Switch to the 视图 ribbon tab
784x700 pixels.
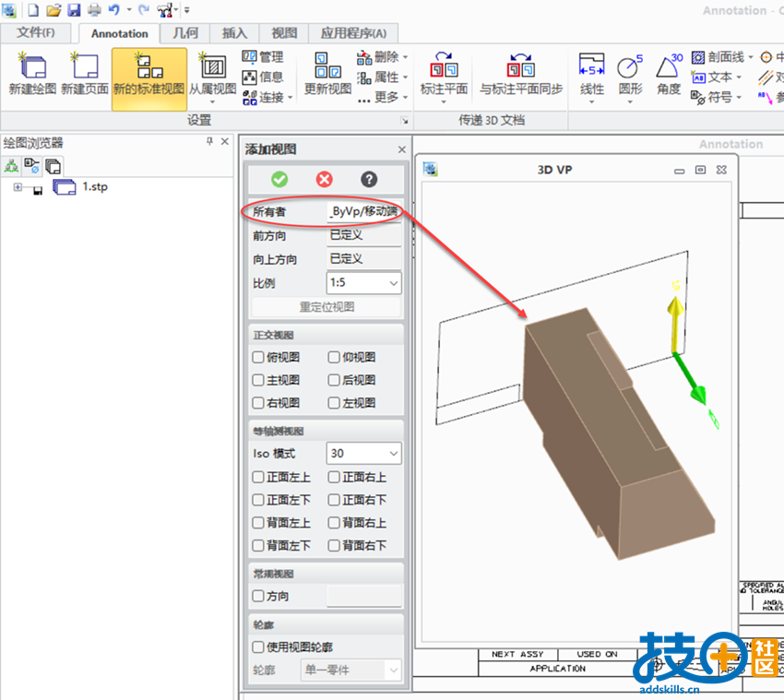click(284, 33)
